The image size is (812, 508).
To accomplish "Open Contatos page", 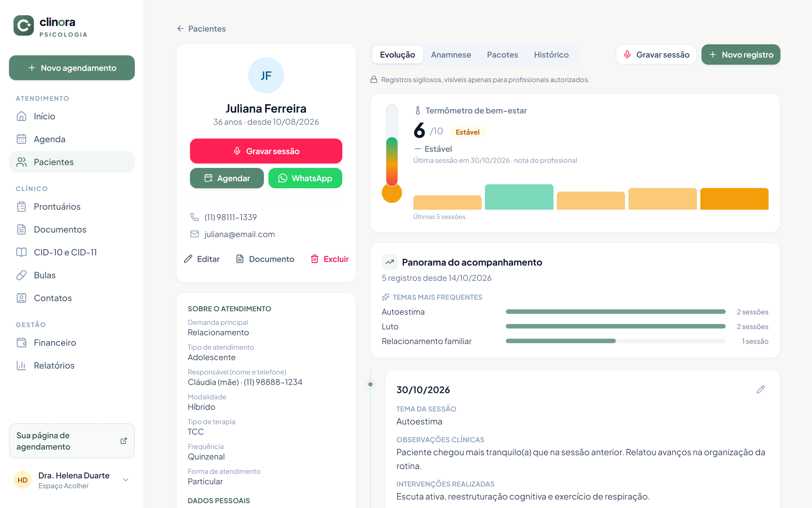I will coord(72,298).
